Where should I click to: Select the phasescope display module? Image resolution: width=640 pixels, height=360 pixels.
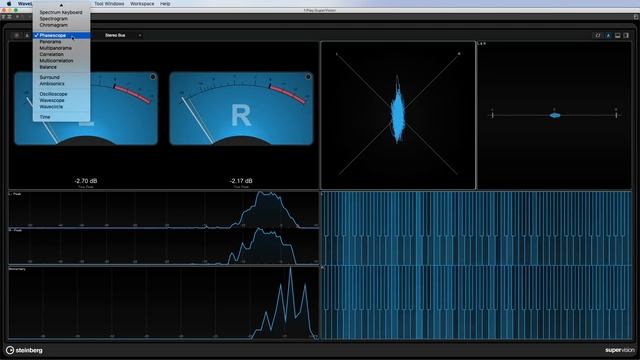pos(398,115)
